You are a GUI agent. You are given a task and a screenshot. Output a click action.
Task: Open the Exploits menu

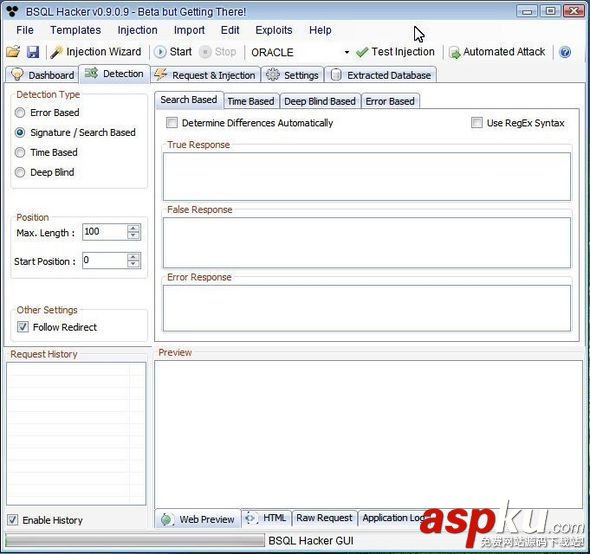pos(274,30)
